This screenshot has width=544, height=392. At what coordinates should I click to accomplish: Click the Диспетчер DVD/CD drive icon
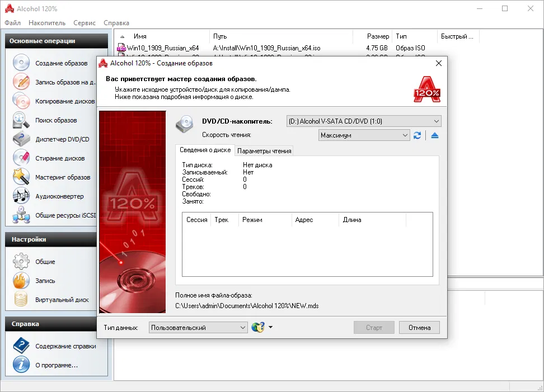pos(21,139)
